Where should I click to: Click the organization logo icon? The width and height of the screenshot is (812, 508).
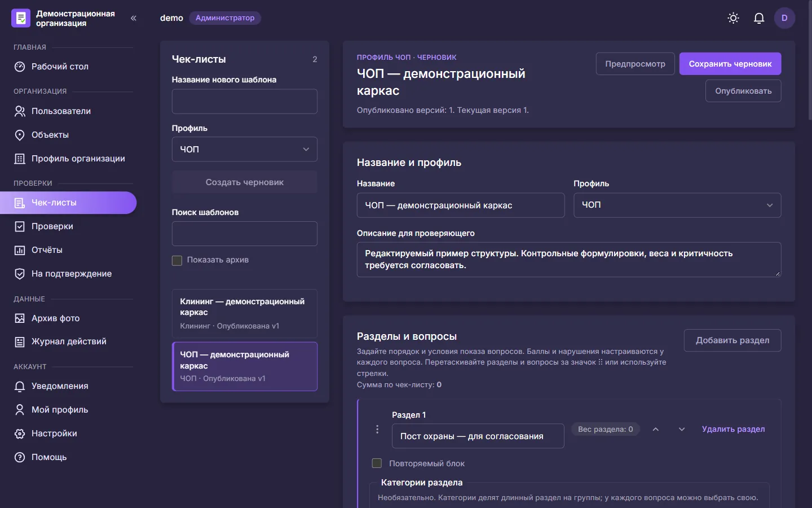21,18
